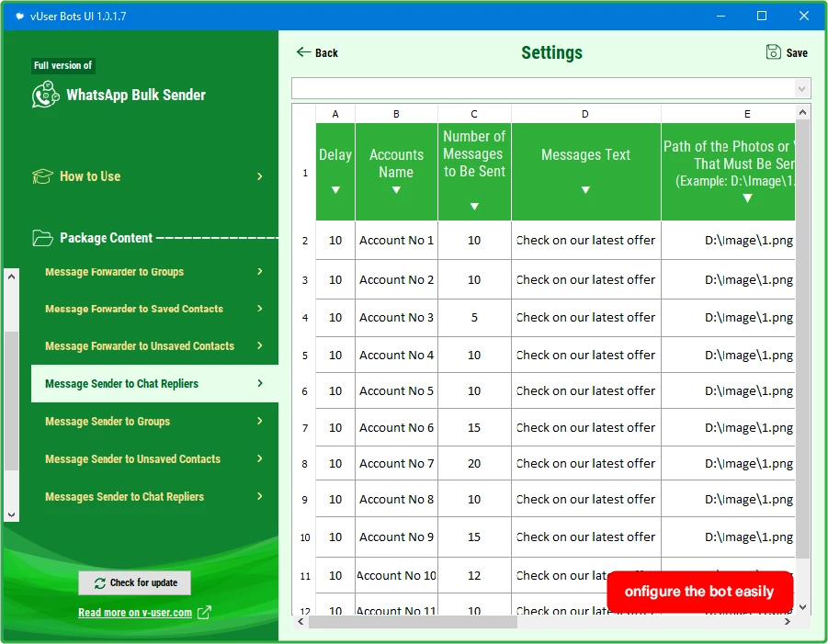Click the table scroll up arrow
The width and height of the screenshot is (828, 644).
(802, 112)
